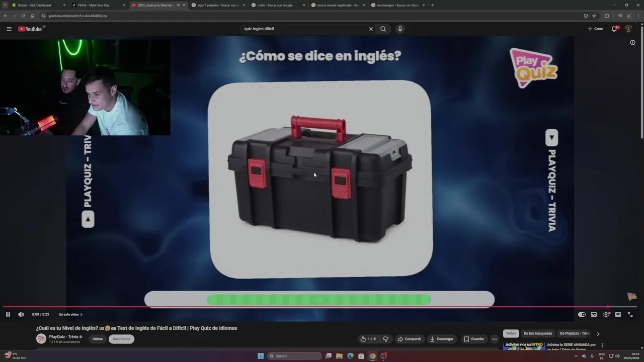Open YouTube notifications bell
Image resolution: width=644 pixels, height=362 pixels.
point(614,29)
